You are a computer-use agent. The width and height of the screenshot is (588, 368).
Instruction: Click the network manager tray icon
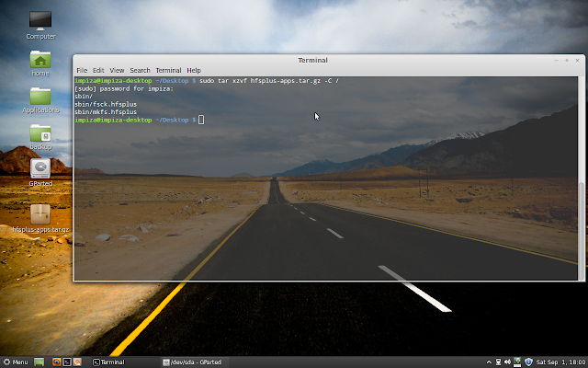[517, 362]
